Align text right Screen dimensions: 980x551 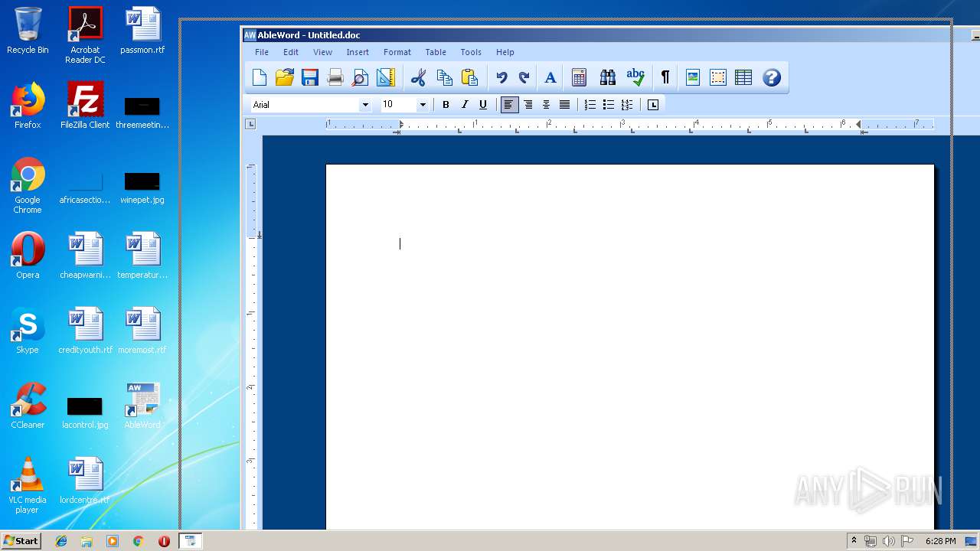tap(528, 105)
